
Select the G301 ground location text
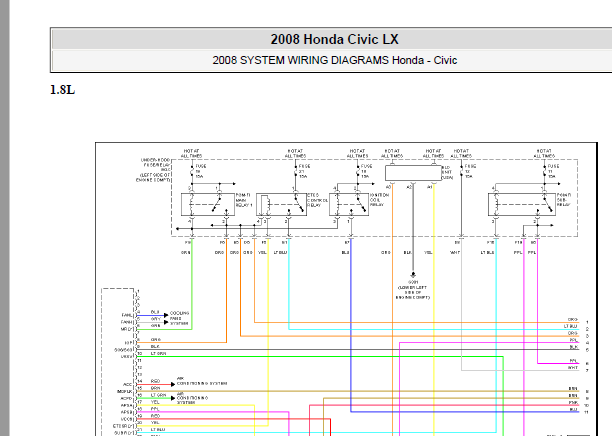click(x=413, y=290)
